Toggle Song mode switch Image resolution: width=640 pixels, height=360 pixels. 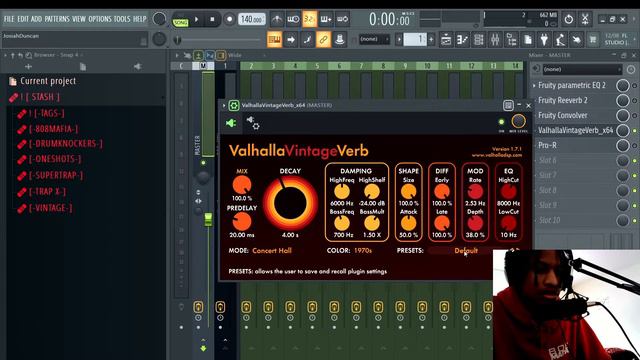(180, 22)
